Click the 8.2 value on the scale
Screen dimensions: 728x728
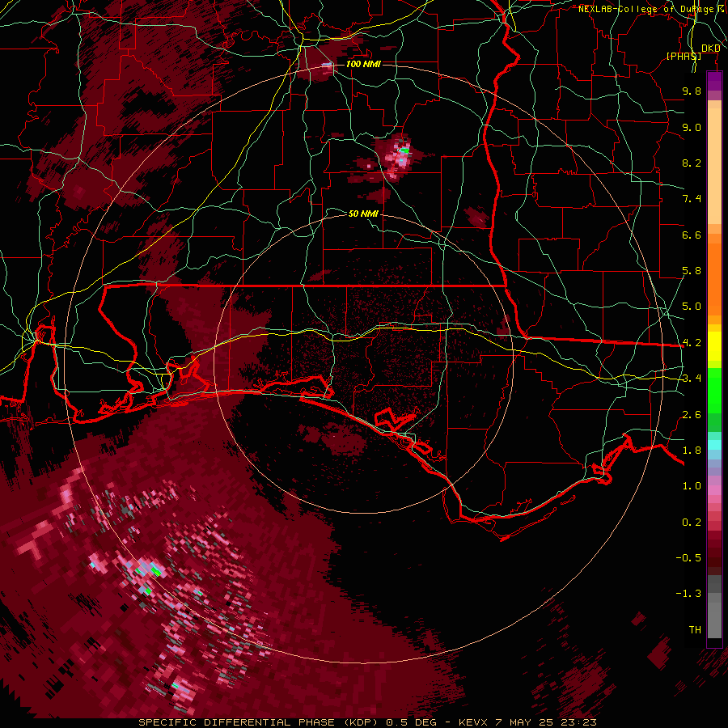pos(692,163)
